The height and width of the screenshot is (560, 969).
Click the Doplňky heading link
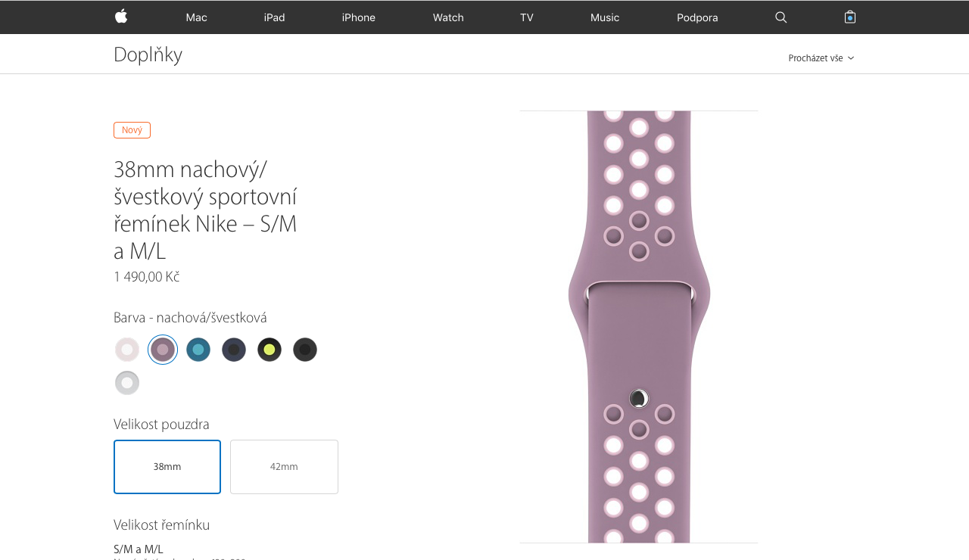pos(148,54)
